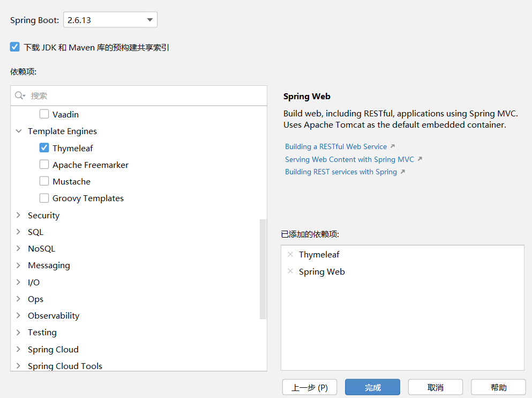Select the Groovy Templates checkbox
Viewport: 532px width, 398px height.
[x=44, y=197]
